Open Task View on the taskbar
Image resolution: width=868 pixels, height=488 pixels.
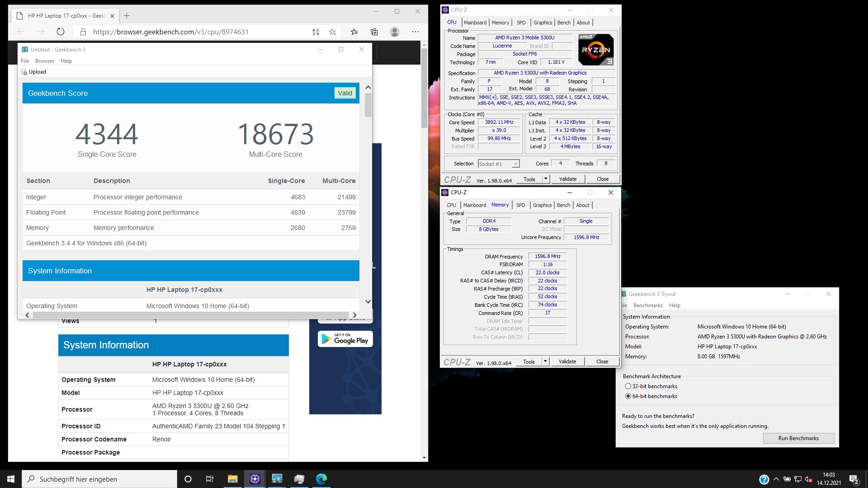[x=210, y=479]
